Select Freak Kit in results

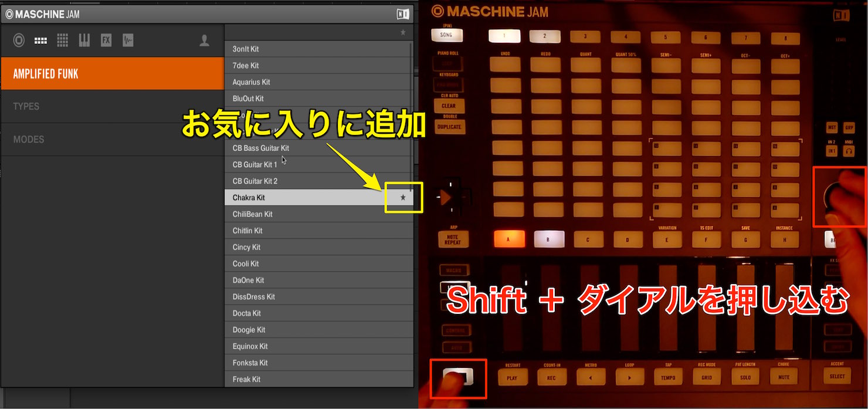(318, 378)
